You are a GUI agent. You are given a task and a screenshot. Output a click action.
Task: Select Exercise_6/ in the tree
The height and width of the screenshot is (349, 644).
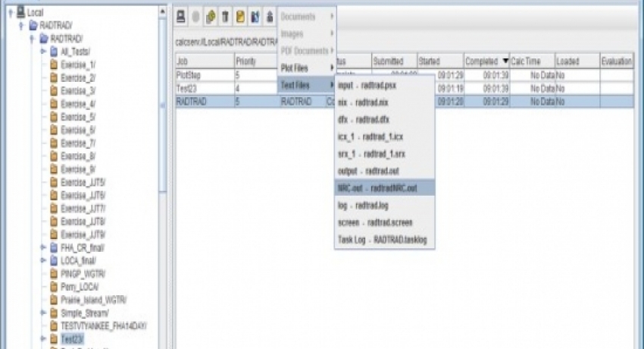click(78, 130)
